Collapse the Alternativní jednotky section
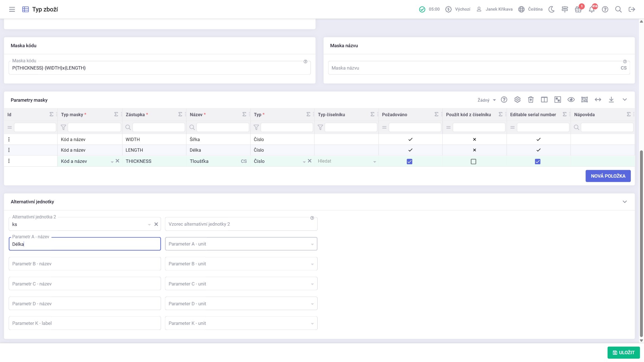644x362 pixels. [x=625, y=202]
